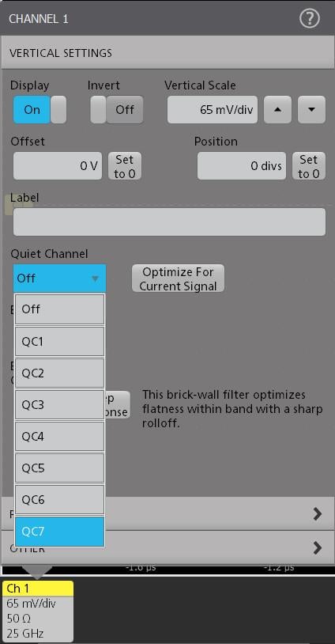Click the Label text field

[x=169, y=222]
